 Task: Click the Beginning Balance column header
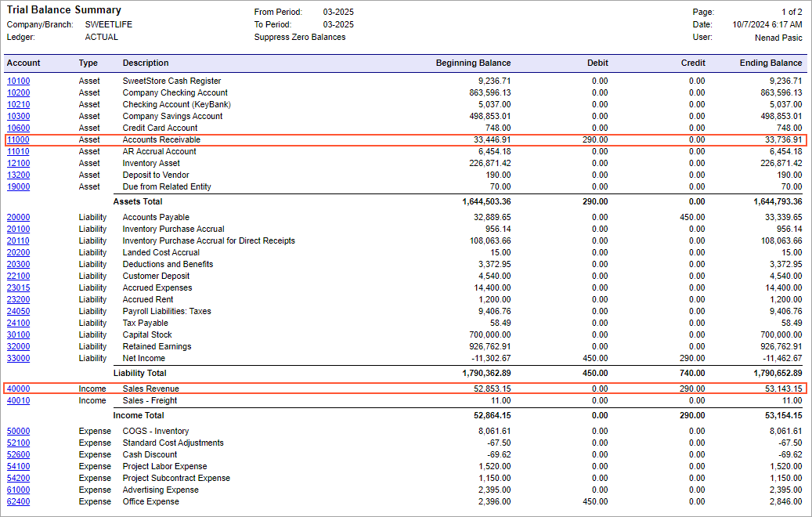point(473,63)
